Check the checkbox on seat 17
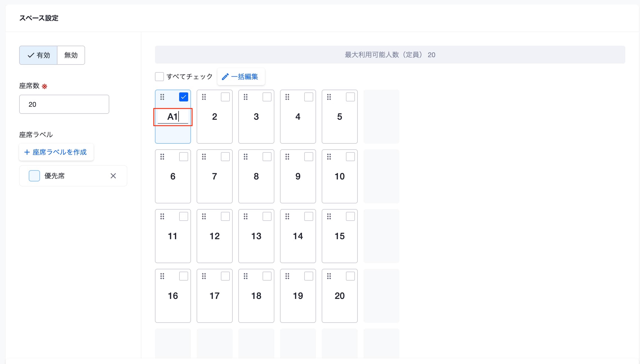This screenshot has height=364, width=640. coord(225,276)
